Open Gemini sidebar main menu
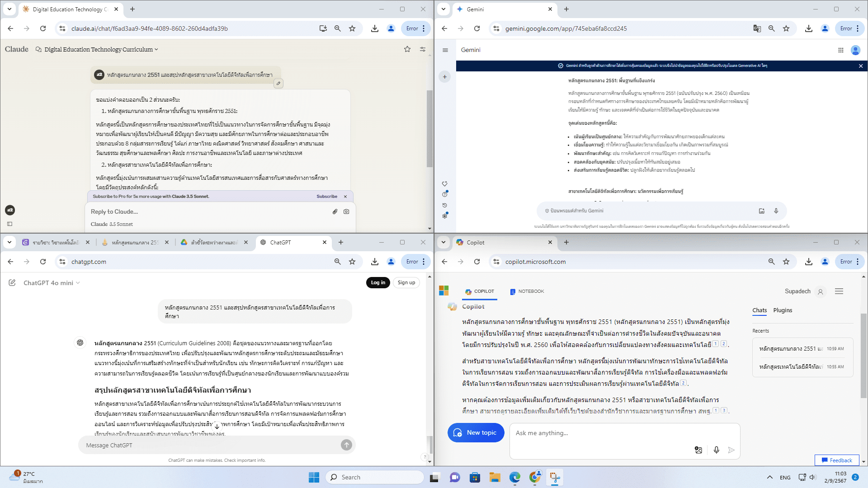Image resolution: width=868 pixels, height=488 pixels. point(445,50)
